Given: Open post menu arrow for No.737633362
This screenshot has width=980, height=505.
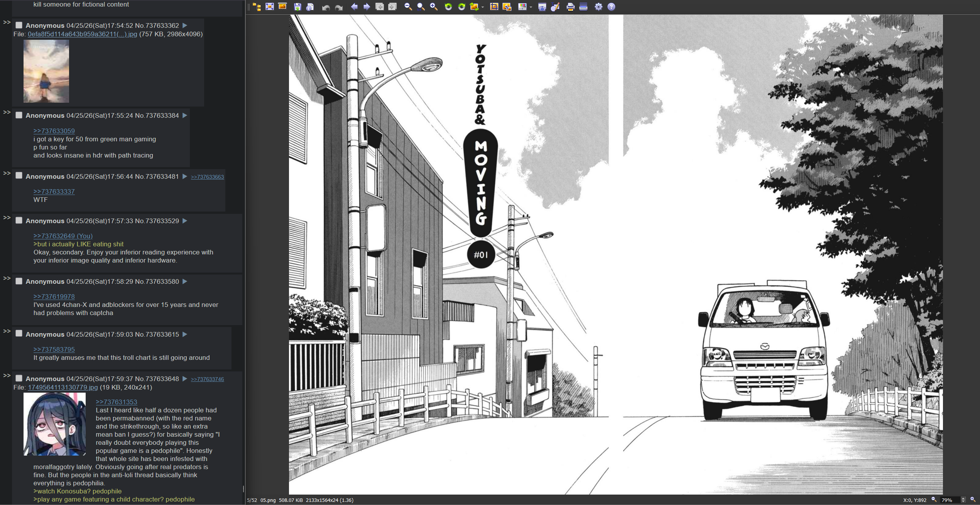Looking at the screenshot, I should (x=185, y=25).
